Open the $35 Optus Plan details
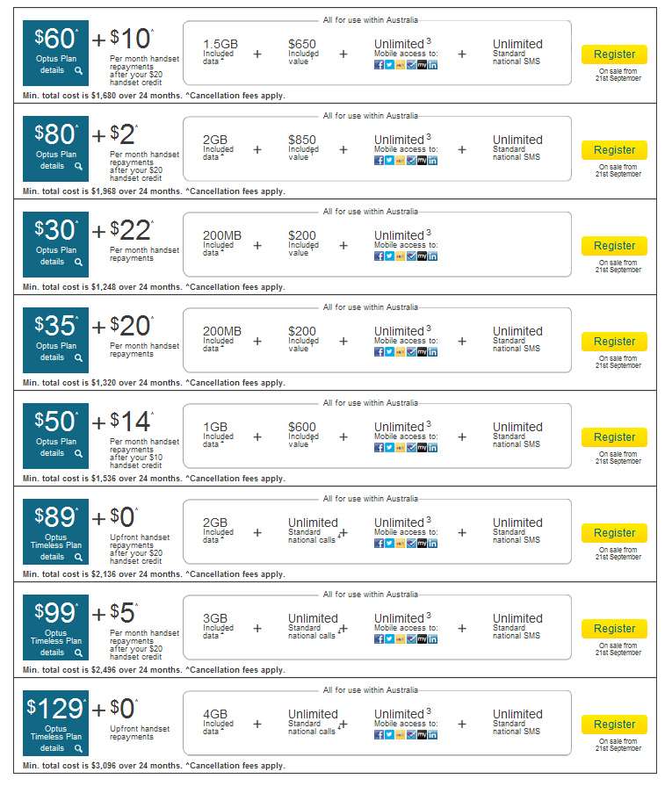The height and width of the screenshot is (786, 672). (55, 340)
